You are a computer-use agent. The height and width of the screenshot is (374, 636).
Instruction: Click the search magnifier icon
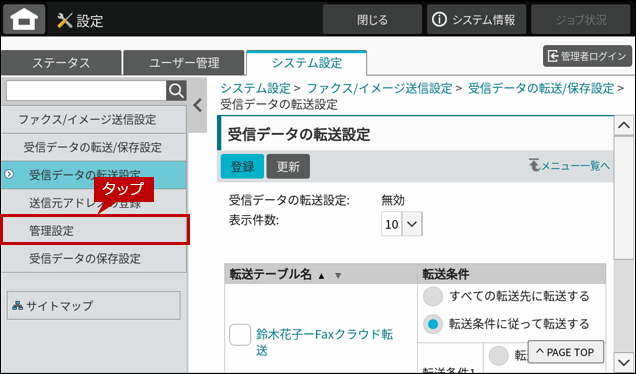176,91
